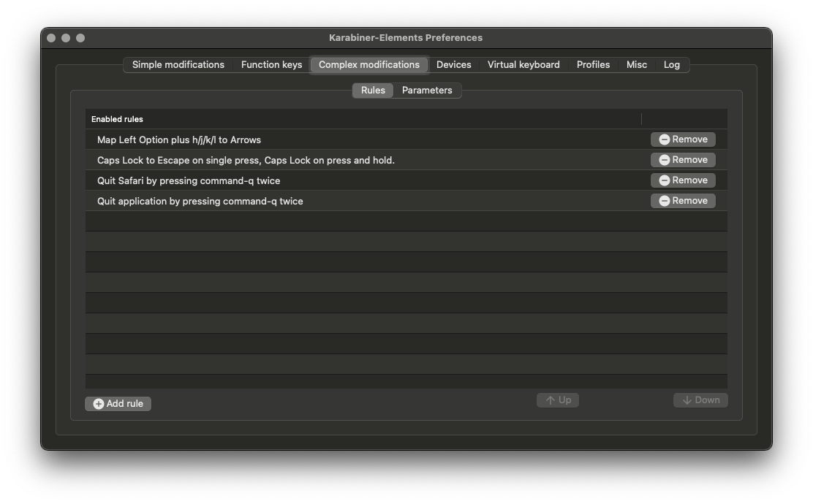813x504 pixels.
Task: View the Log tab
Action: coord(671,65)
